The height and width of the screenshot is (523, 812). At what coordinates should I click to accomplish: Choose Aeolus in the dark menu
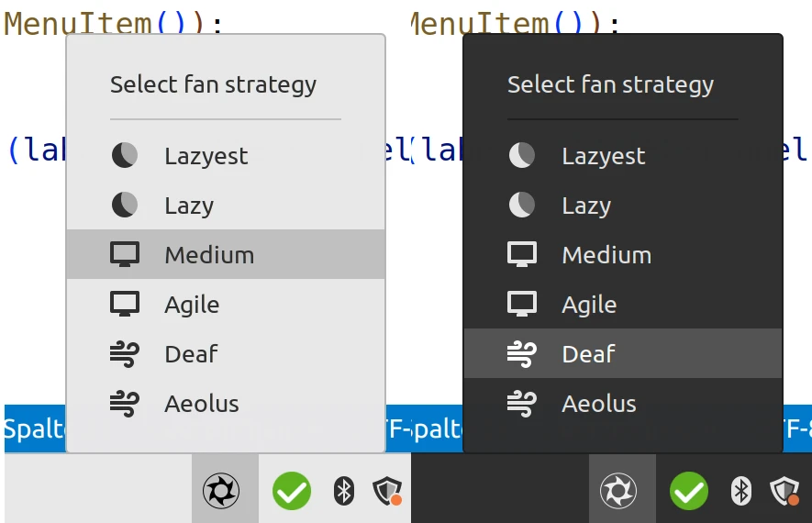pyautogui.click(x=623, y=404)
